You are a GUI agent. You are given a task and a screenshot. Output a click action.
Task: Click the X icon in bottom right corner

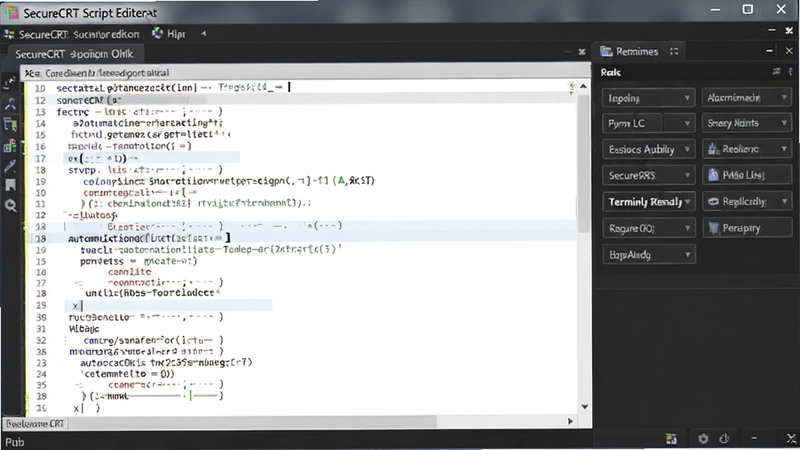[x=791, y=438]
